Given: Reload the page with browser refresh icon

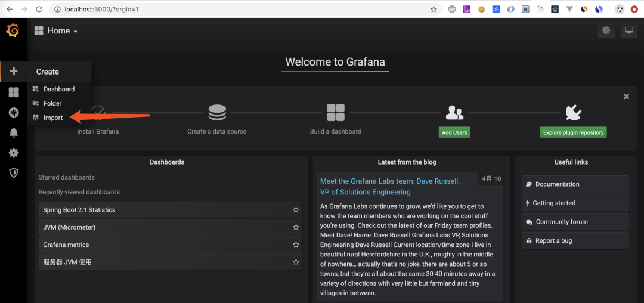Looking at the screenshot, I should 39,9.
